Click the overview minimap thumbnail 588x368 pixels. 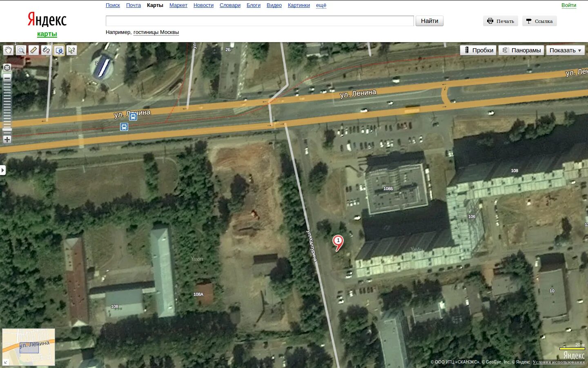point(29,347)
